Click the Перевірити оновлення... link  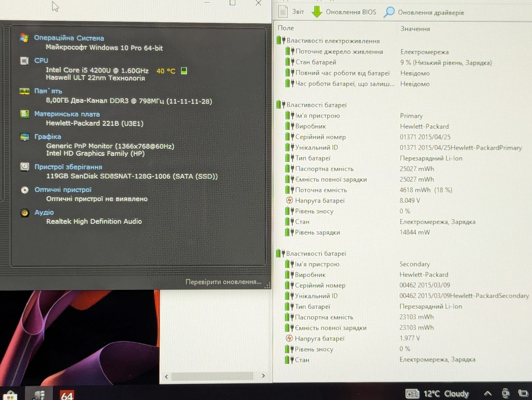click(224, 282)
